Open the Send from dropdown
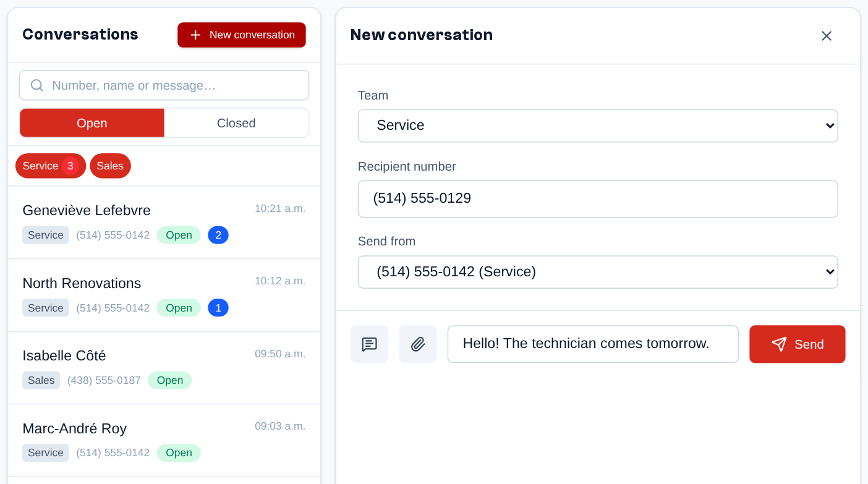Screen dimensions: 868x484 (x=598, y=272)
